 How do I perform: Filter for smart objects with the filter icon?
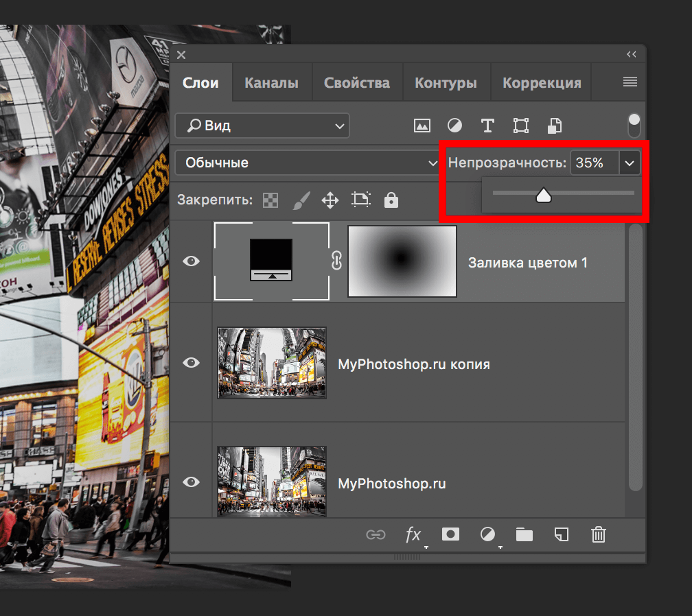click(554, 126)
